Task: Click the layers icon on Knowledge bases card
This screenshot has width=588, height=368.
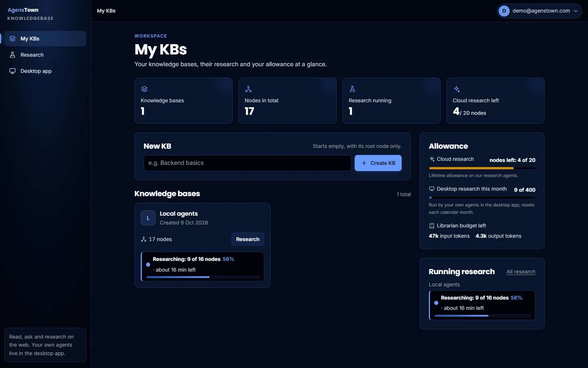Action: (144, 89)
